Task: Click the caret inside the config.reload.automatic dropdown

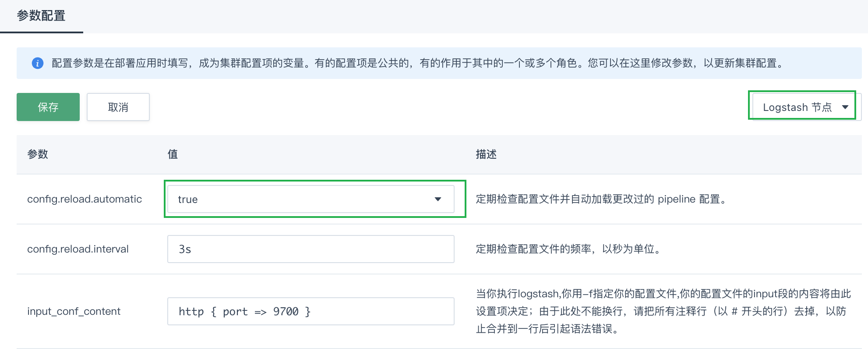Action: pos(437,199)
